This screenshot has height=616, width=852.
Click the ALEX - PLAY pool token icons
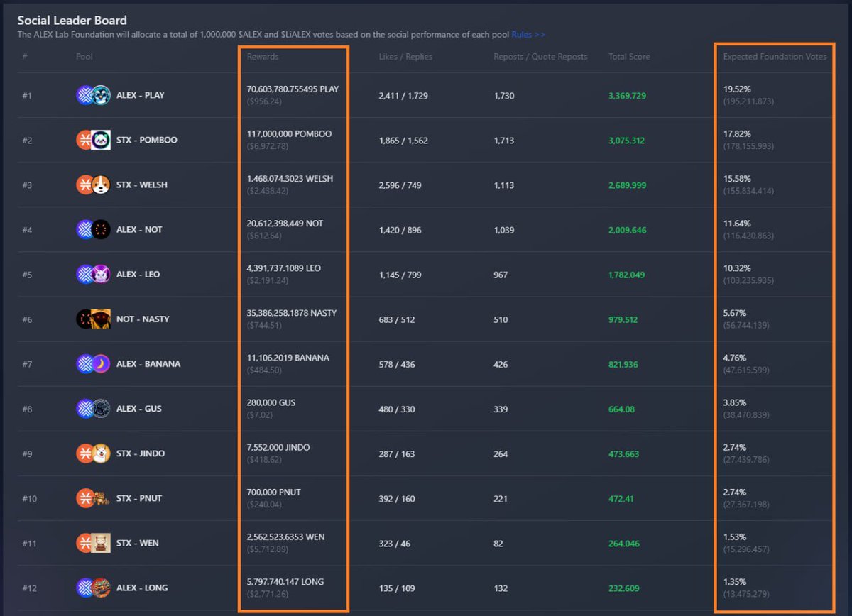pyautogui.click(x=93, y=95)
